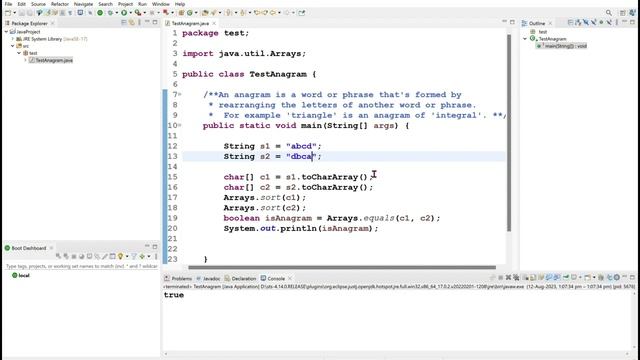Collapse TestAnagram class in Outline
640x360 pixels.
pyautogui.click(x=525, y=39)
